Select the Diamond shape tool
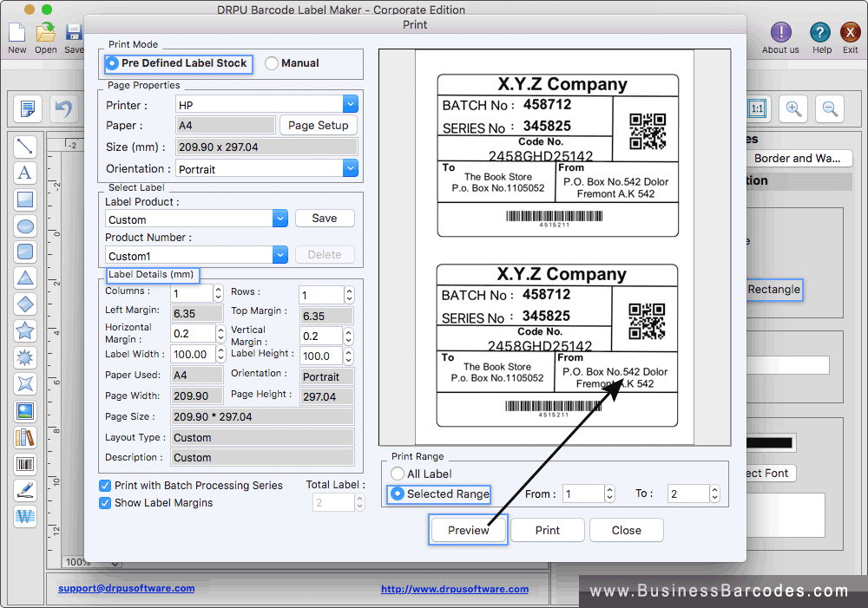The height and width of the screenshot is (608, 868). pyautogui.click(x=25, y=304)
